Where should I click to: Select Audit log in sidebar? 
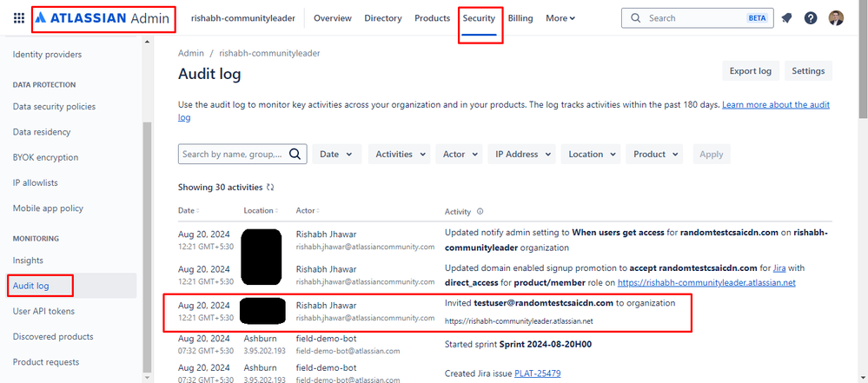click(71, 286)
